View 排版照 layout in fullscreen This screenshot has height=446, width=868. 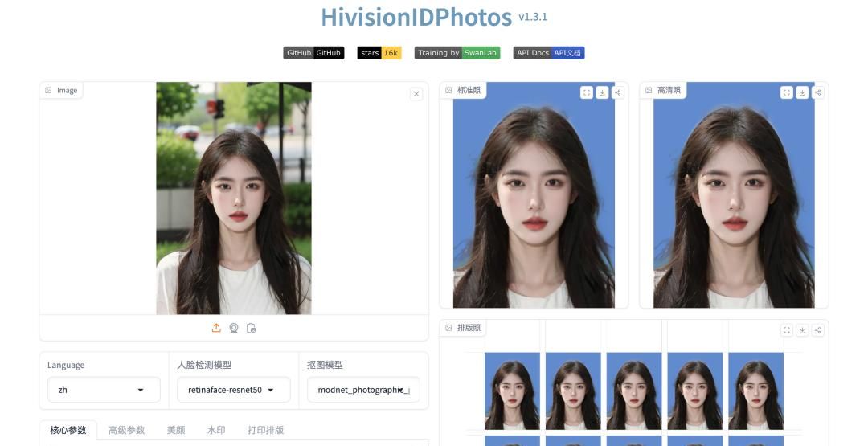pyautogui.click(x=787, y=330)
